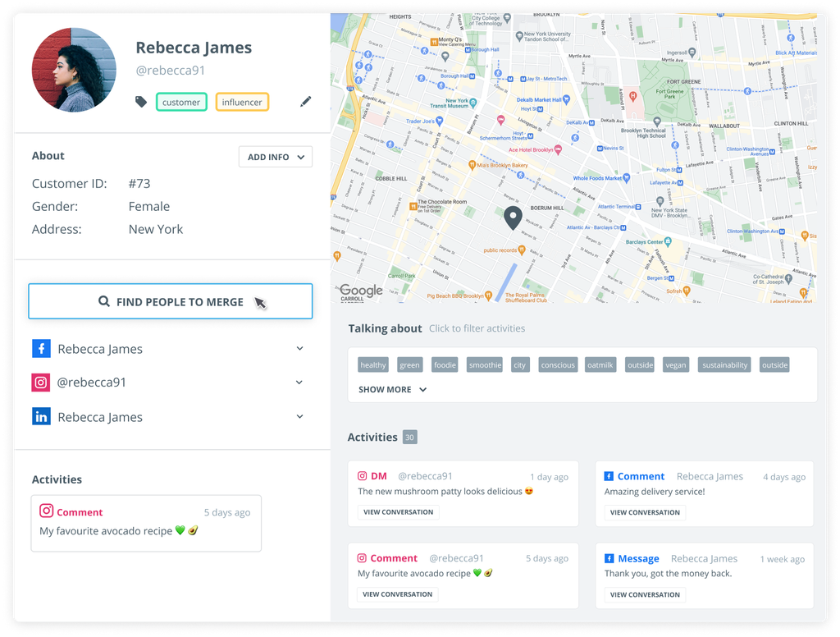Click the pencil edit icon beside tags
This screenshot has height=637, width=840.
click(306, 102)
